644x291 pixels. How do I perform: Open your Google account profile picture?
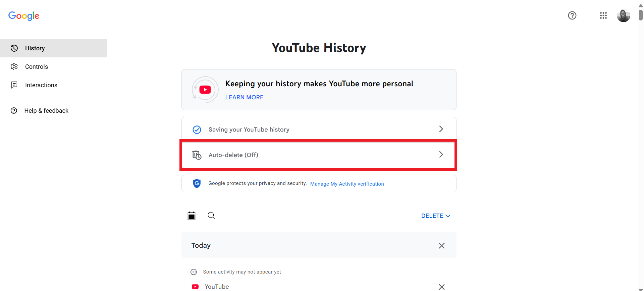pos(623,15)
